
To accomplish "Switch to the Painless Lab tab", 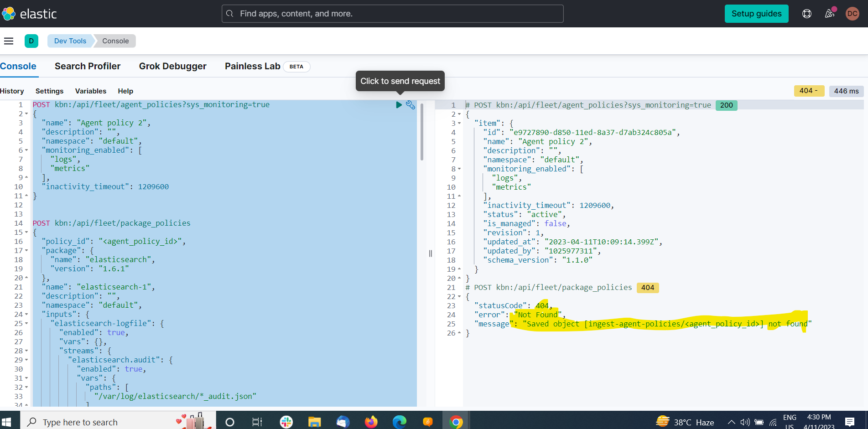I will click(x=267, y=67).
